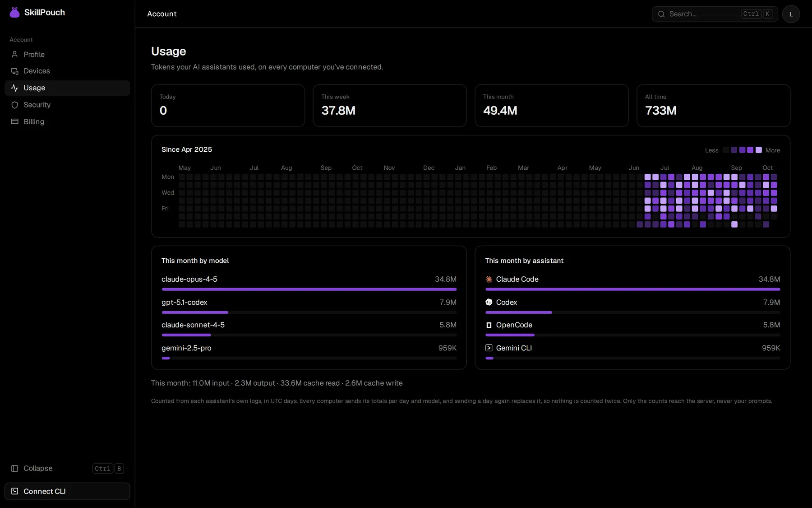Open the user avatar L menu
The width and height of the screenshot is (812, 508).
coord(791,14)
